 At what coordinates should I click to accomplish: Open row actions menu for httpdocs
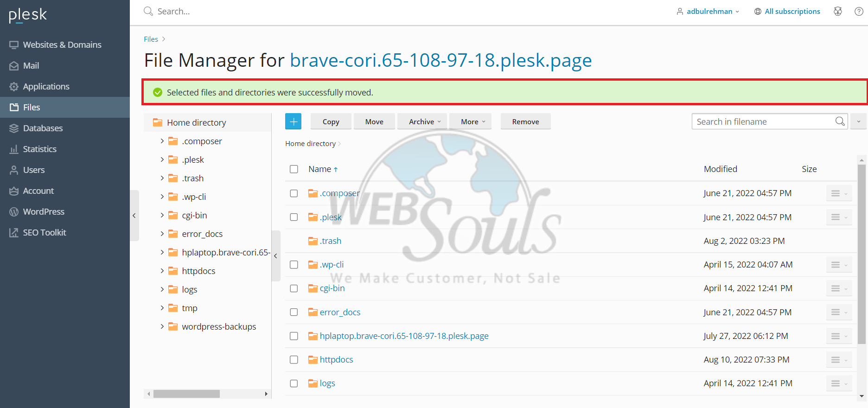click(x=839, y=360)
